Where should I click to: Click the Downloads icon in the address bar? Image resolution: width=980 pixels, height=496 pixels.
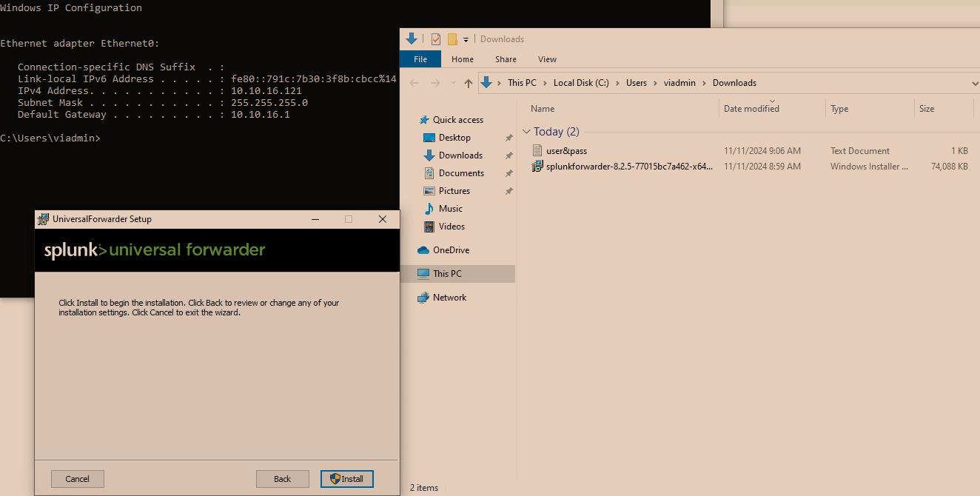click(x=486, y=83)
